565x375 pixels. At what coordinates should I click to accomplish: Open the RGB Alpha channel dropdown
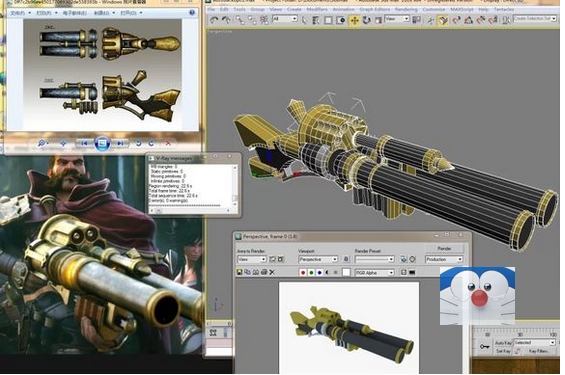(374, 273)
